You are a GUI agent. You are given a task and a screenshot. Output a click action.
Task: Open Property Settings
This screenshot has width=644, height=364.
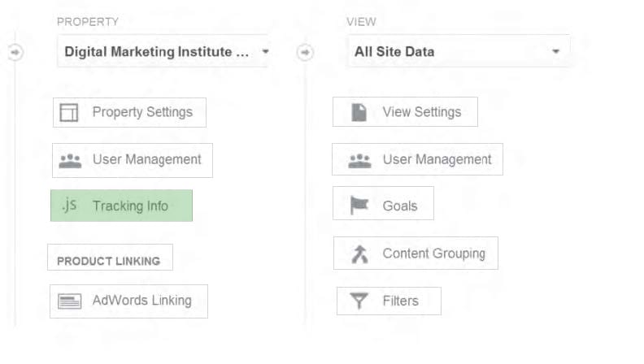click(x=129, y=112)
